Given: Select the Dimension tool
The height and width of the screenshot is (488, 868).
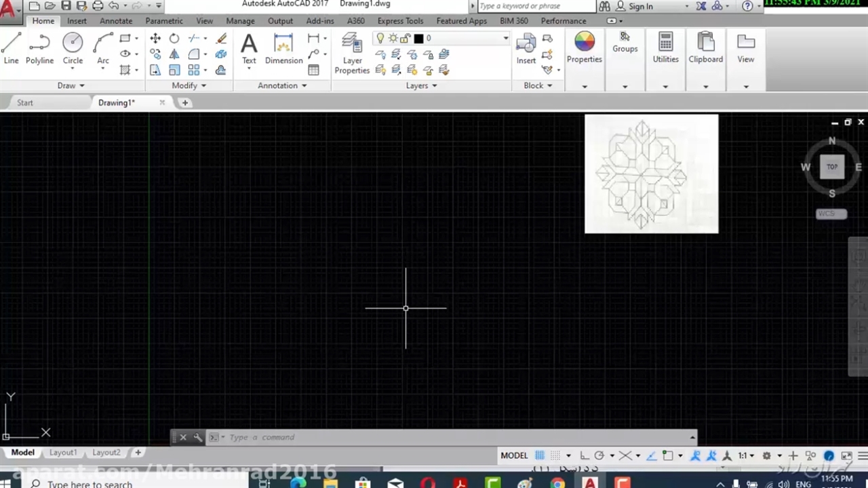Looking at the screenshot, I should [x=283, y=48].
